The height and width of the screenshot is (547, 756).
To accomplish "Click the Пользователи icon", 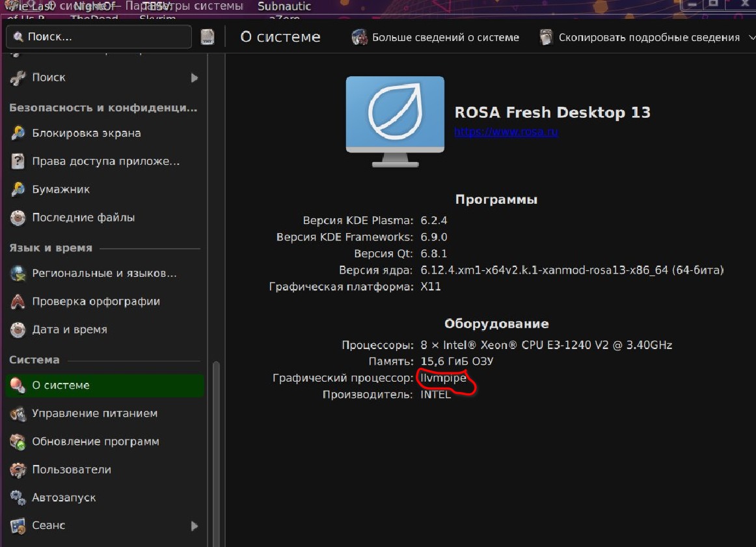I will point(18,470).
